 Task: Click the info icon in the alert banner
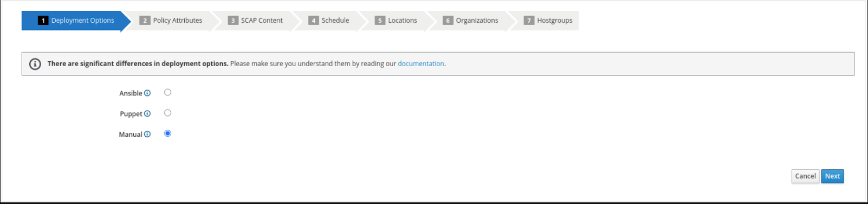(x=35, y=64)
